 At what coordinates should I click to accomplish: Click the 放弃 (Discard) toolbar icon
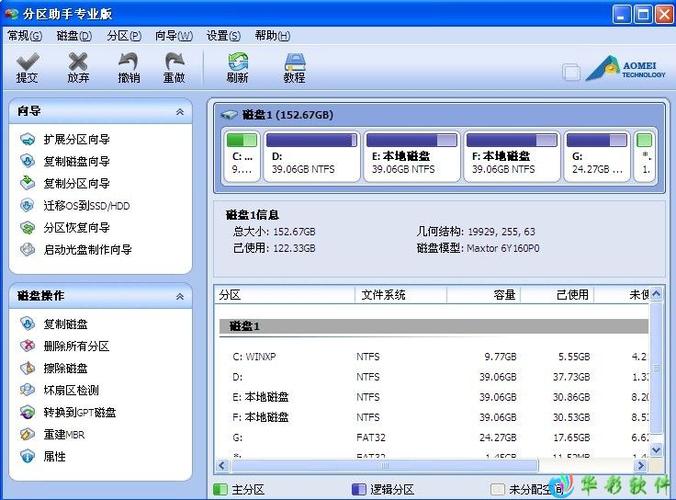[78, 67]
